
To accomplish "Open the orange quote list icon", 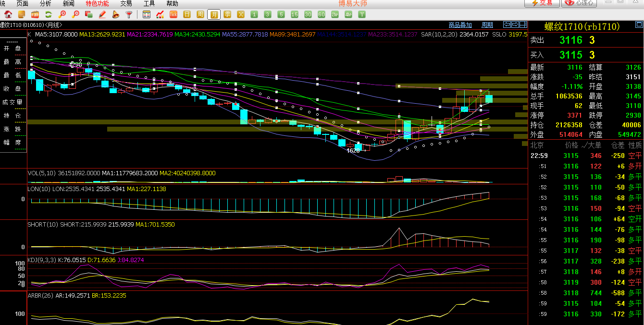I will click(22, 14).
